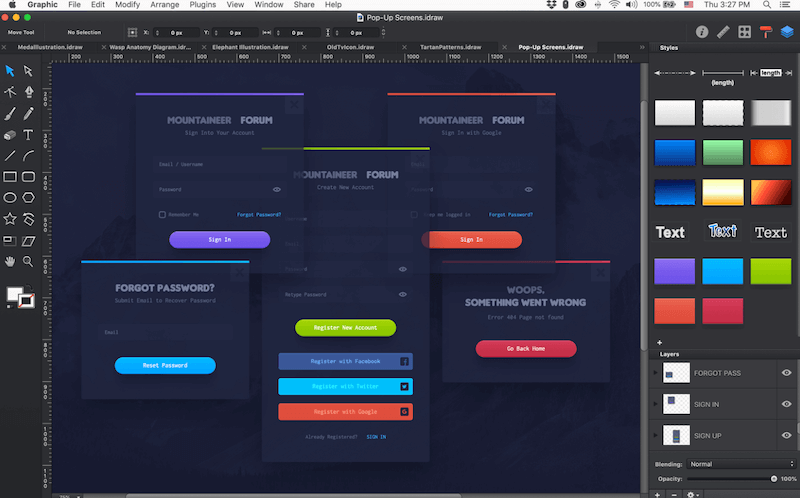Click the Reset Password button
This screenshot has width=800, height=498.
165,365
